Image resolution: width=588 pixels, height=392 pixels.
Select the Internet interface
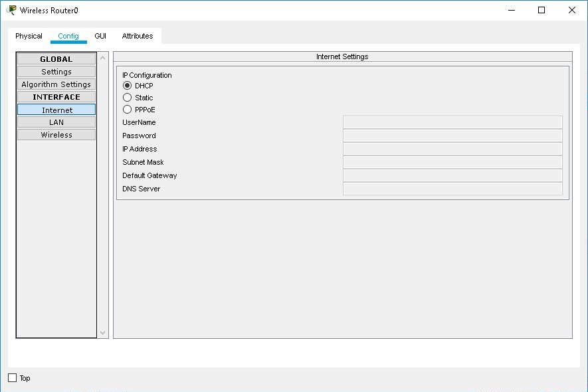coord(56,109)
